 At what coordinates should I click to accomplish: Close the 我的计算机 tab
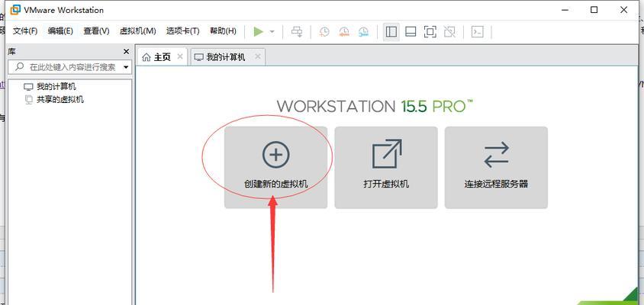click(257, 56)
